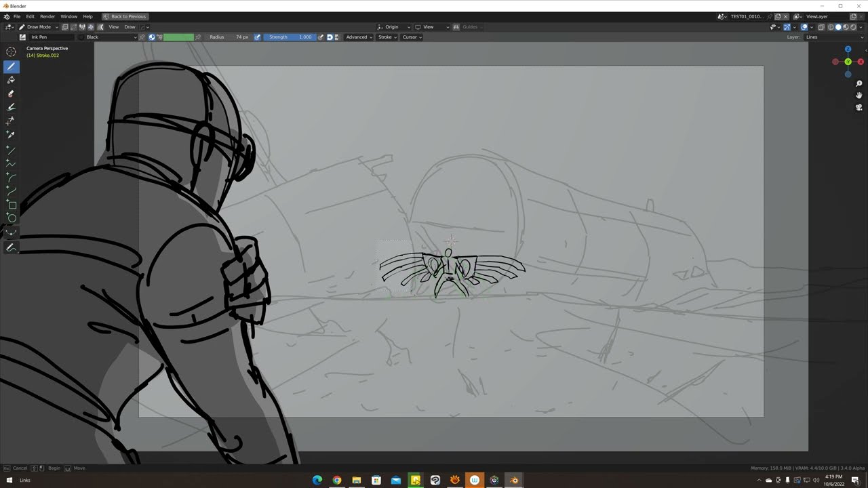Pin the Black material
This screenshot has height=488, width=868.
click(x=142, y=37)
